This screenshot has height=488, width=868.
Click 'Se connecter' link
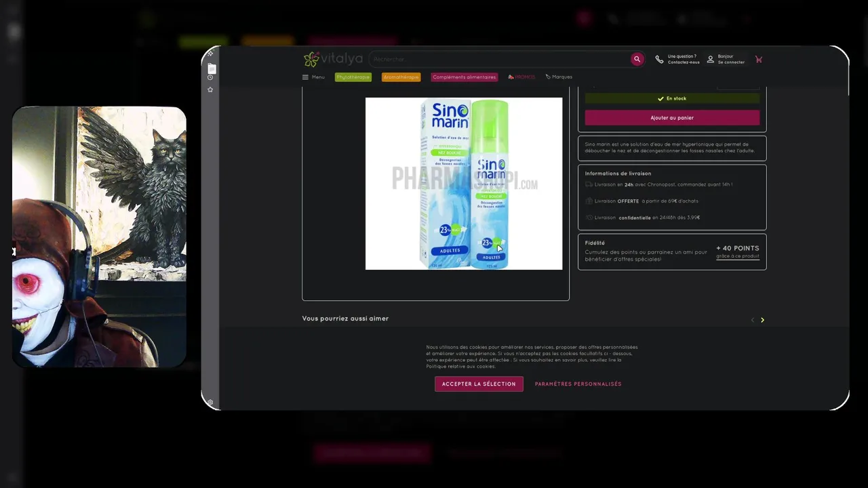pos(731,62)
